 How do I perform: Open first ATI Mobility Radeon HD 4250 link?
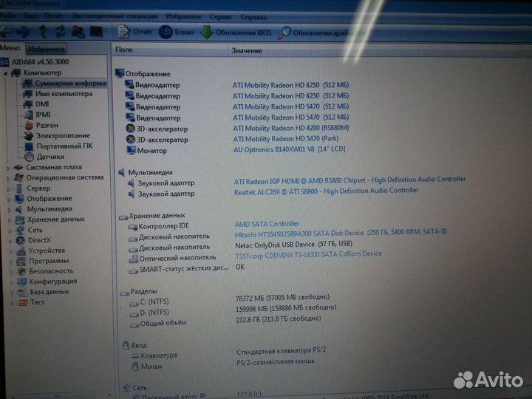pos(291,85)
